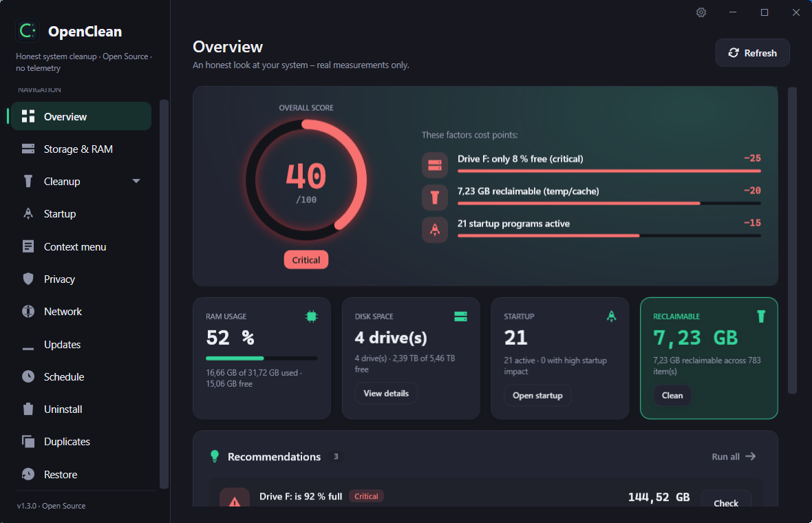
Task: Open the Uninstall section
Action: point(81,409)
